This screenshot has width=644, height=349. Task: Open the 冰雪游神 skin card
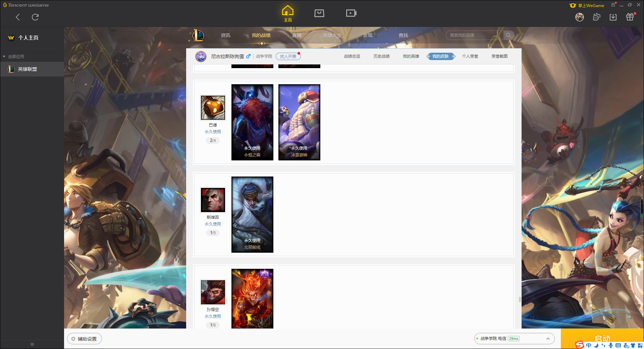pos(299,122)
